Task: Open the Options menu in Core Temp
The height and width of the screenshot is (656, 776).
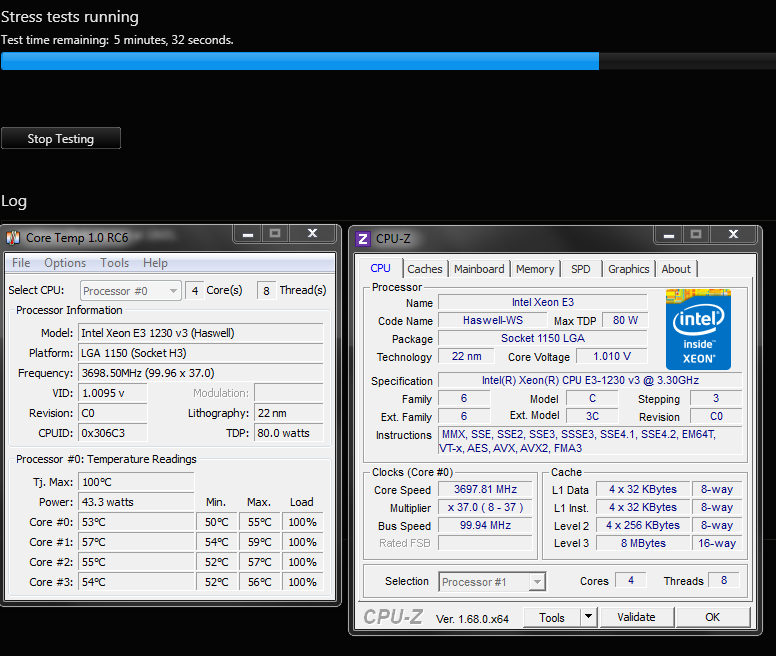Action: tap(65, 263)
